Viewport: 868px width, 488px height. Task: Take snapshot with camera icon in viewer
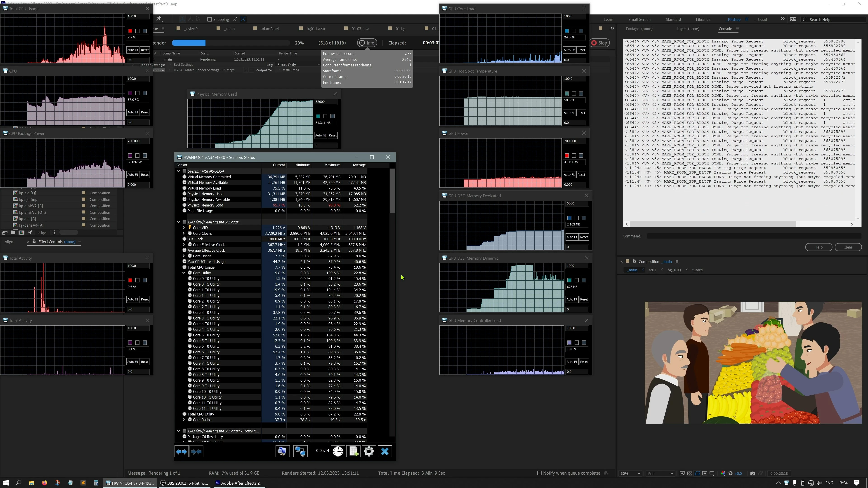click(x=753, y=473)
